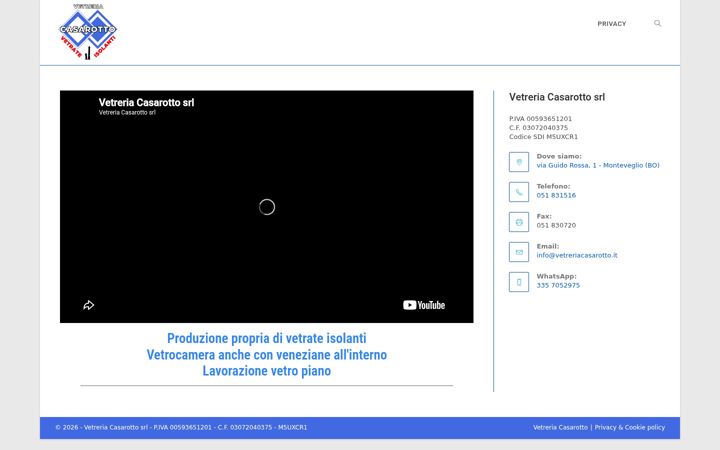Click the loading YouTube video player

[267, 207]
